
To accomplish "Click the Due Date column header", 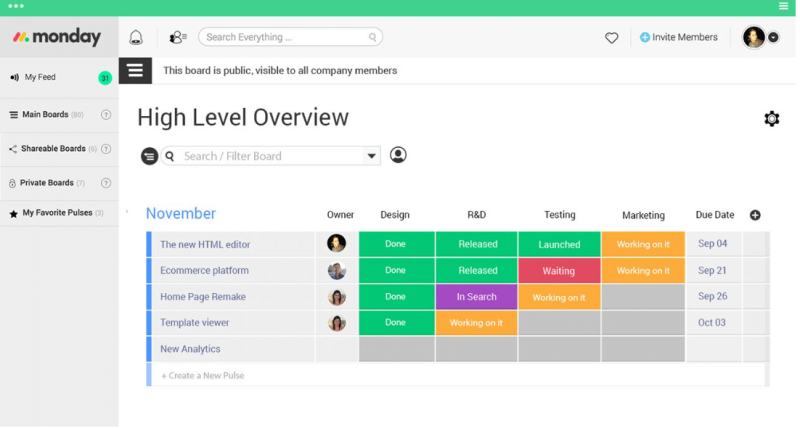I will tap(715, 215).
